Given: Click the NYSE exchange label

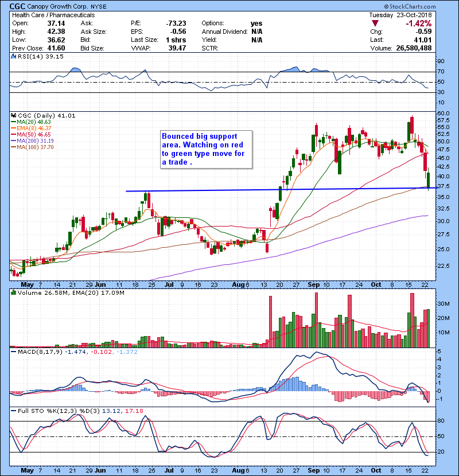Looking at the screenshot, I should [x=99, y=7].
